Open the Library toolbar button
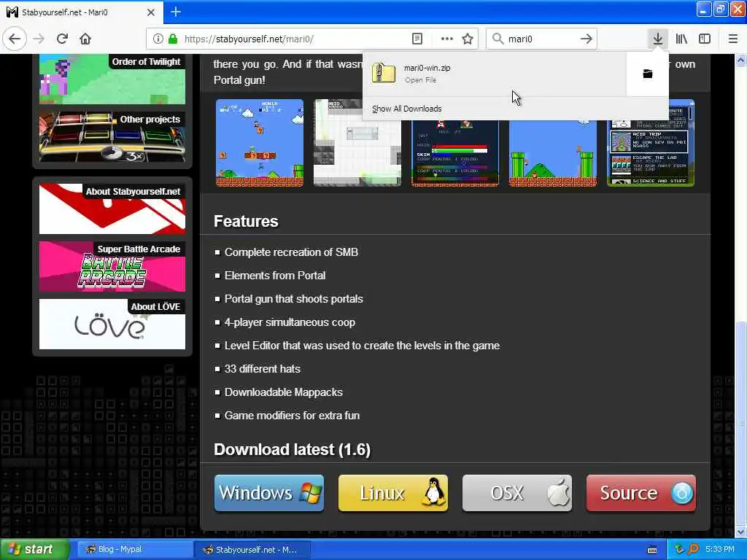 pos(681,39)
